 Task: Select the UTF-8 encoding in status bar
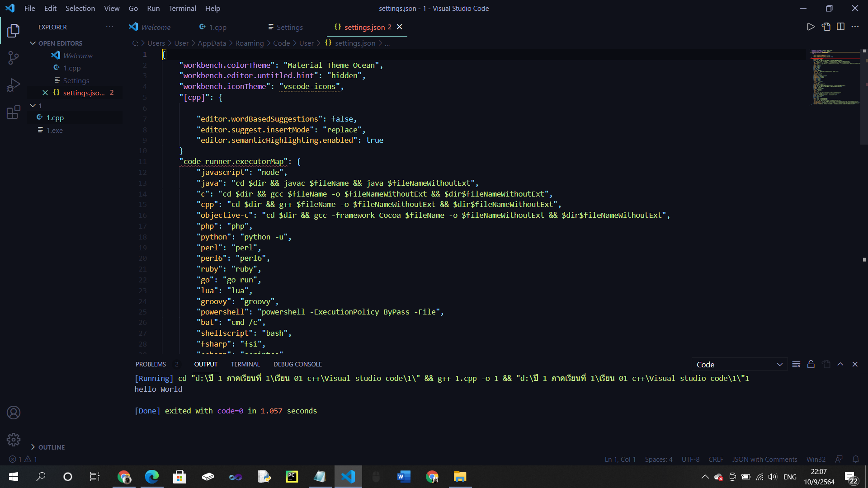pos(690,459)
